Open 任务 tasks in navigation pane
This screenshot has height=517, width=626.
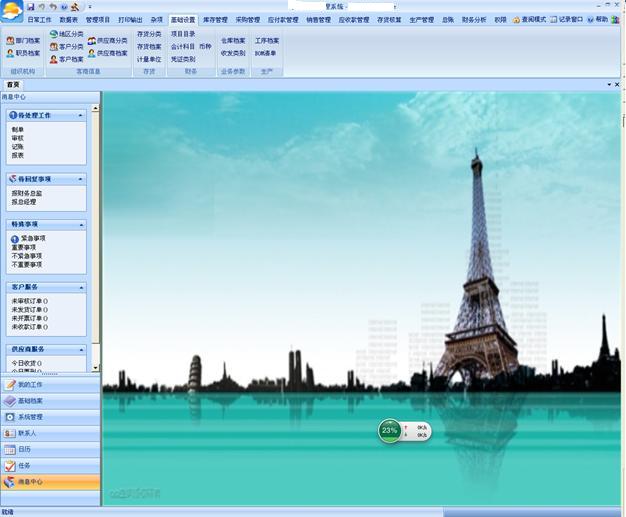pyautogui.click(x=50, y=465)
